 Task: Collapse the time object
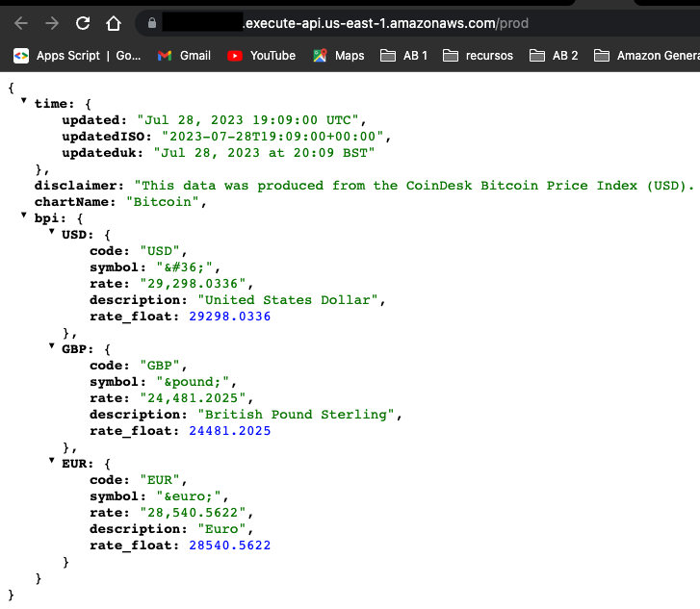24,101
